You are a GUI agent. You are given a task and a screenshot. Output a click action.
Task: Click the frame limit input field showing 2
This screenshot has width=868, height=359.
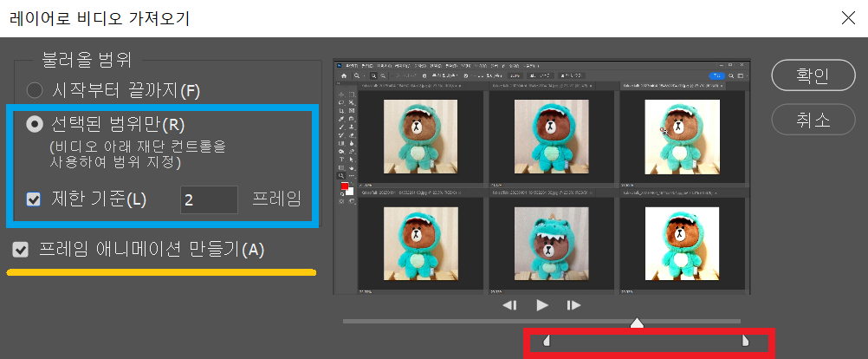(210, 199)
